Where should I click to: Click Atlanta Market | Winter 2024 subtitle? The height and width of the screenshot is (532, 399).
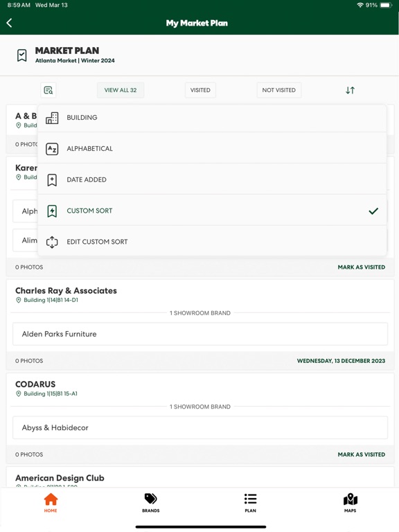[x=75, y=61]
